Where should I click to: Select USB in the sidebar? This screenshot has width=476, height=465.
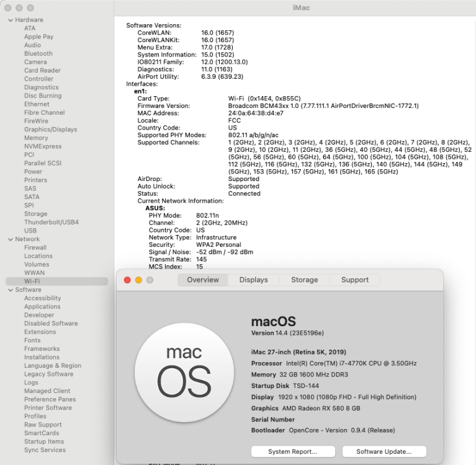coord(30,231)
